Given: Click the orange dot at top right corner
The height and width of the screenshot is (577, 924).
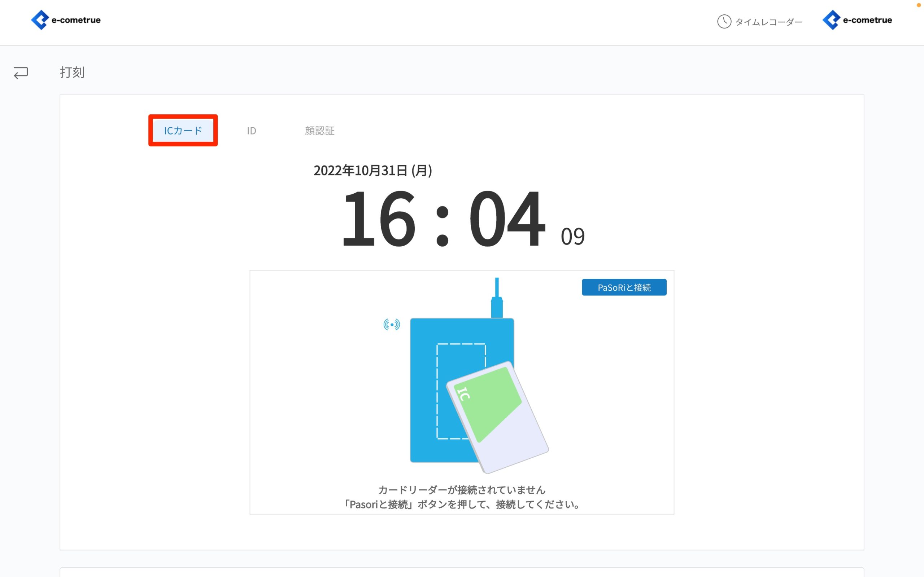Looking at the screenshot, I should (x=918, y=5).
